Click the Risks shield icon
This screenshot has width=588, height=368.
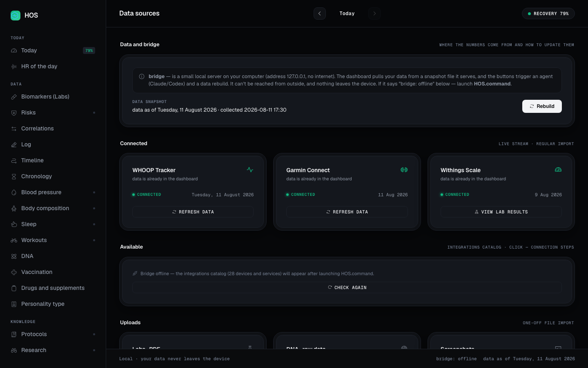(14, 113)
